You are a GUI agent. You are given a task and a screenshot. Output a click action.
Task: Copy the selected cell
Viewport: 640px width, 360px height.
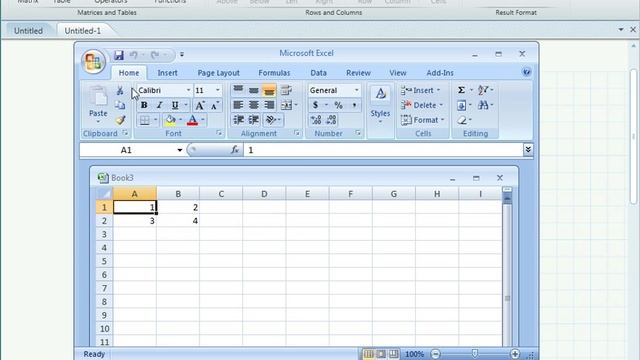[120, 105]
